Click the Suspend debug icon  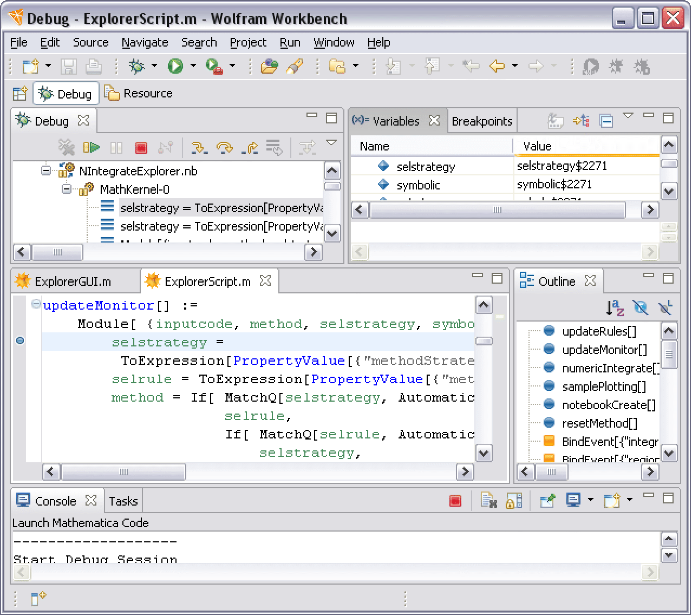coord(116,147)
